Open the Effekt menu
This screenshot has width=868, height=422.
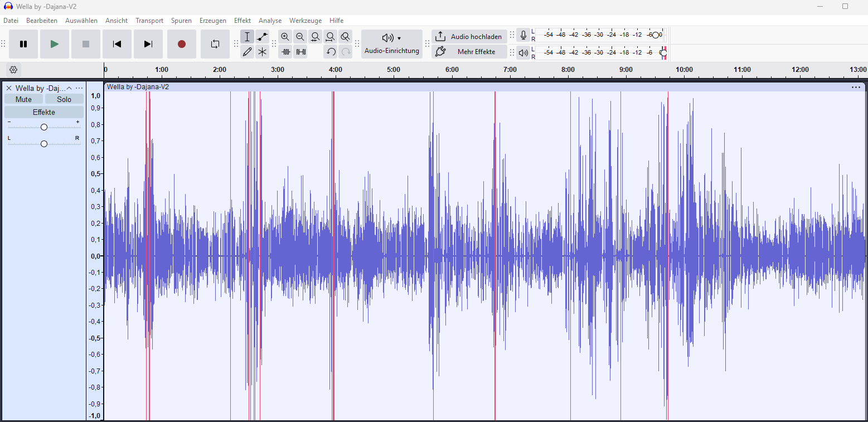pos(243,21)
